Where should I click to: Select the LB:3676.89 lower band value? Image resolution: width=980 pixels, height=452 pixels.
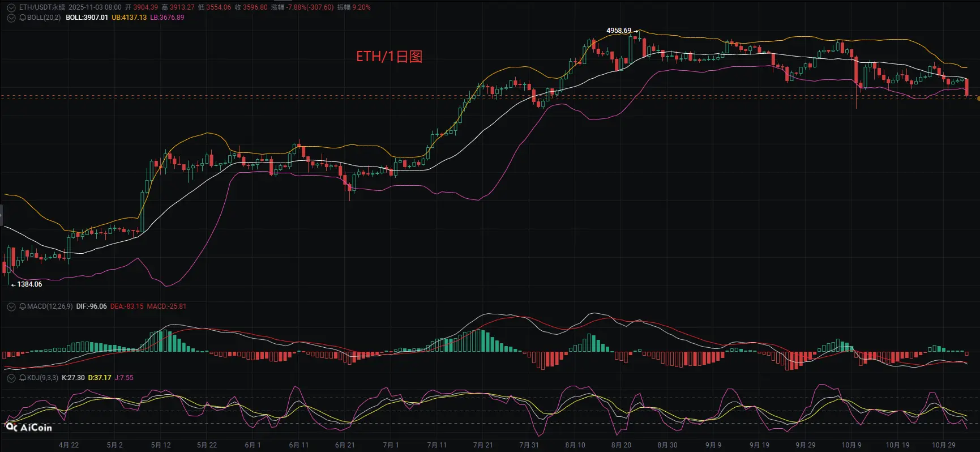167,18
